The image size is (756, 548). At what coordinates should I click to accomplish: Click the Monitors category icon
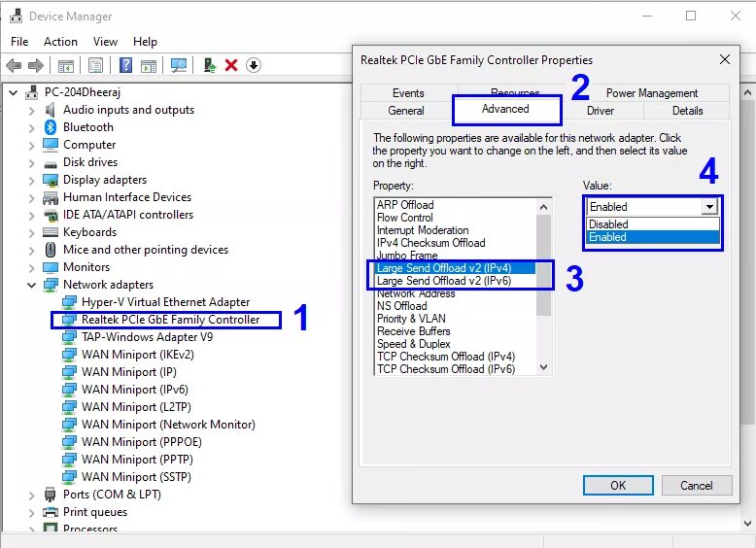(51, 267)
